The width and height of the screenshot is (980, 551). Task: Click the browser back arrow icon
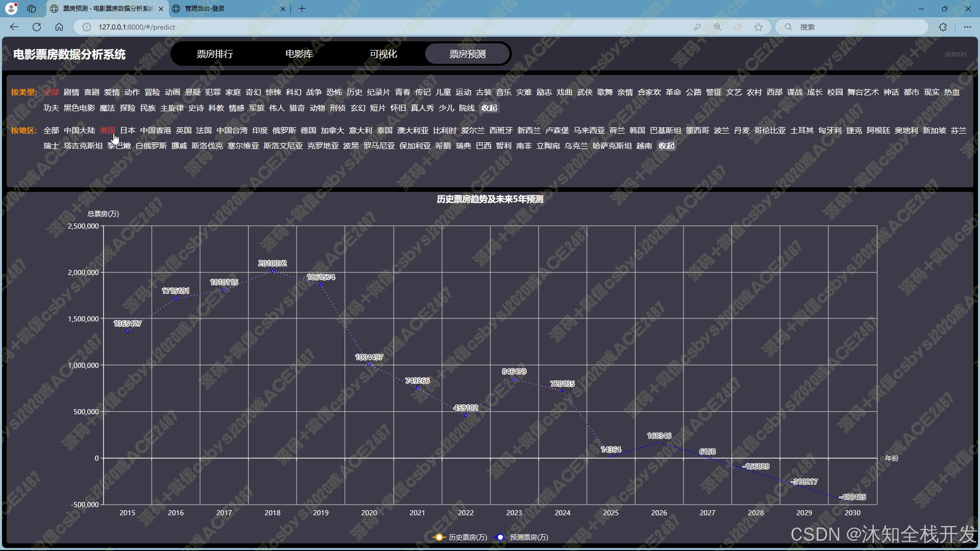14,27
